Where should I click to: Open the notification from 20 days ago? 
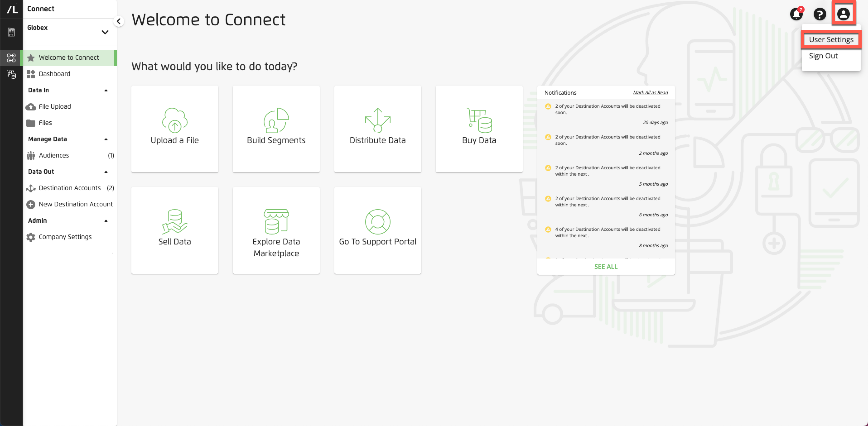pos(606,114)
